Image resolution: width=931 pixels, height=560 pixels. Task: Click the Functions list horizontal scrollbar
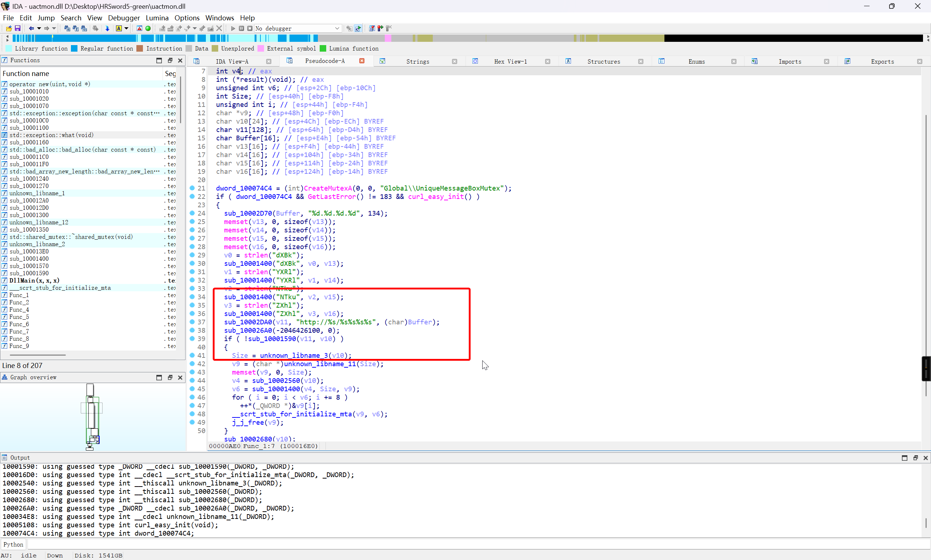tap(38, 355)
